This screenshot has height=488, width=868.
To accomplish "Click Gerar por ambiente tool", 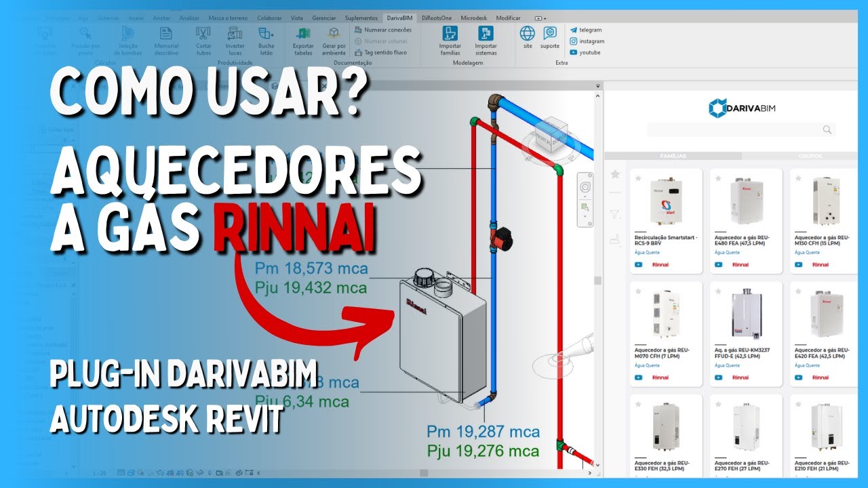I will click(334, 40).
